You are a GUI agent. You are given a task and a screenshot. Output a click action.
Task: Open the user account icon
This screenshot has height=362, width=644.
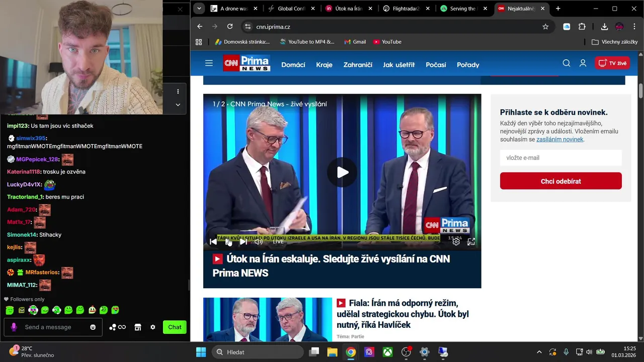pos(583,63)
